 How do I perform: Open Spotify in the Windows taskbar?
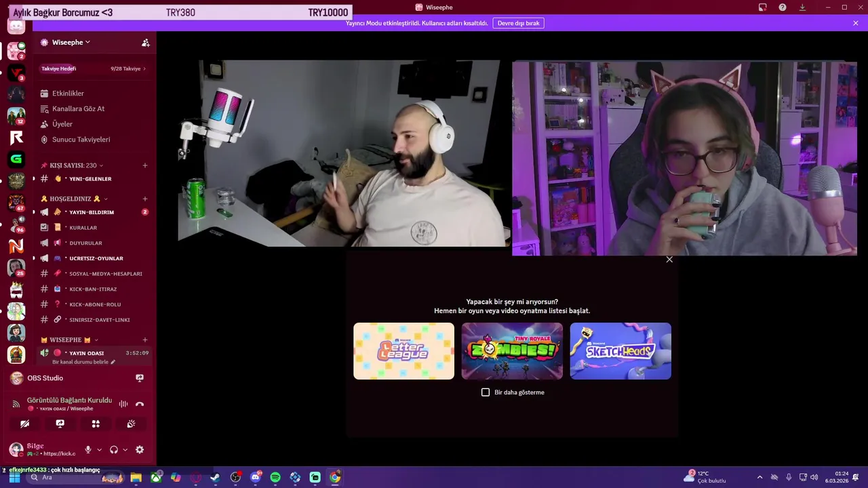[x=275, y=477]
